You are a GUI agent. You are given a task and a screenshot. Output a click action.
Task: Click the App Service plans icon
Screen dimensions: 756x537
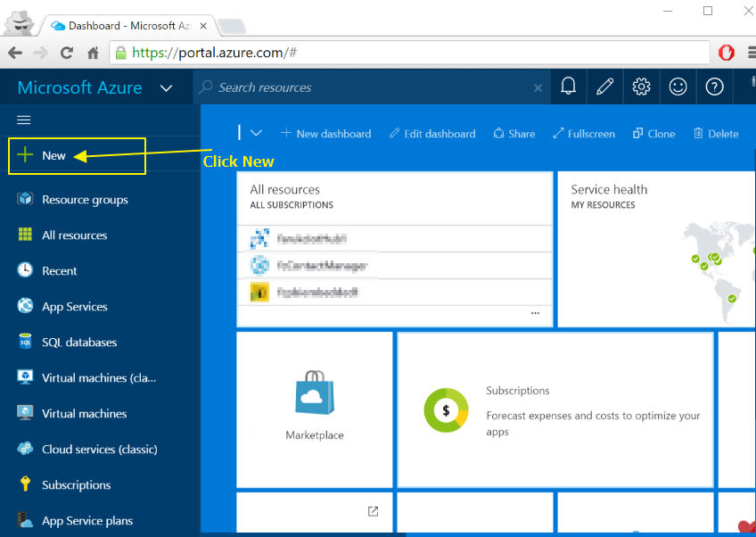[25, 520]
